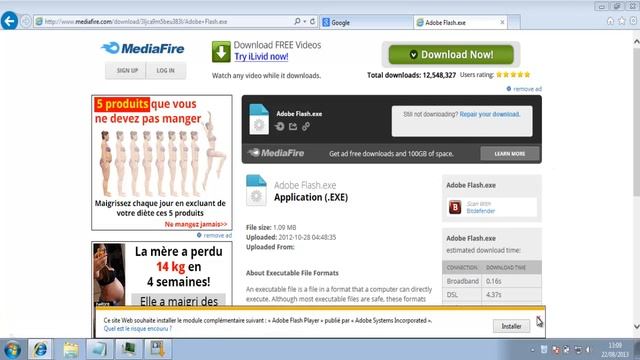
Task: Click the Broadband 0.16s table row
Action: 492,281
